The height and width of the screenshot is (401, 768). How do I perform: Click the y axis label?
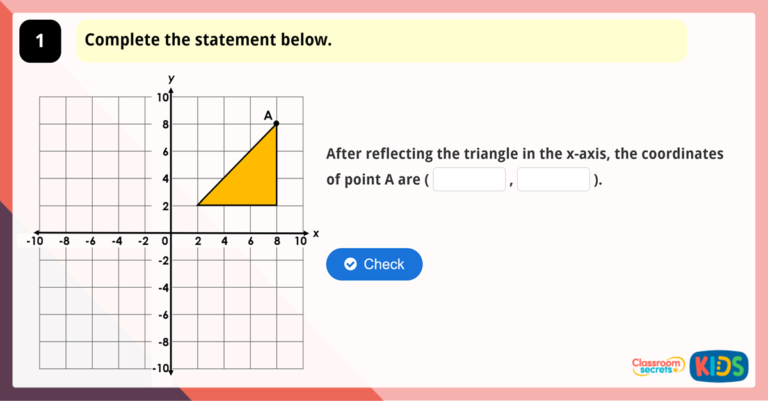click(x=171, y=78)
